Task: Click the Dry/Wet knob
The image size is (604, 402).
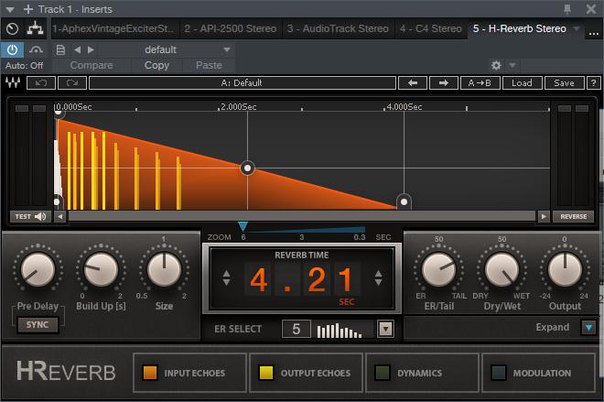Action: pos(500,268)
